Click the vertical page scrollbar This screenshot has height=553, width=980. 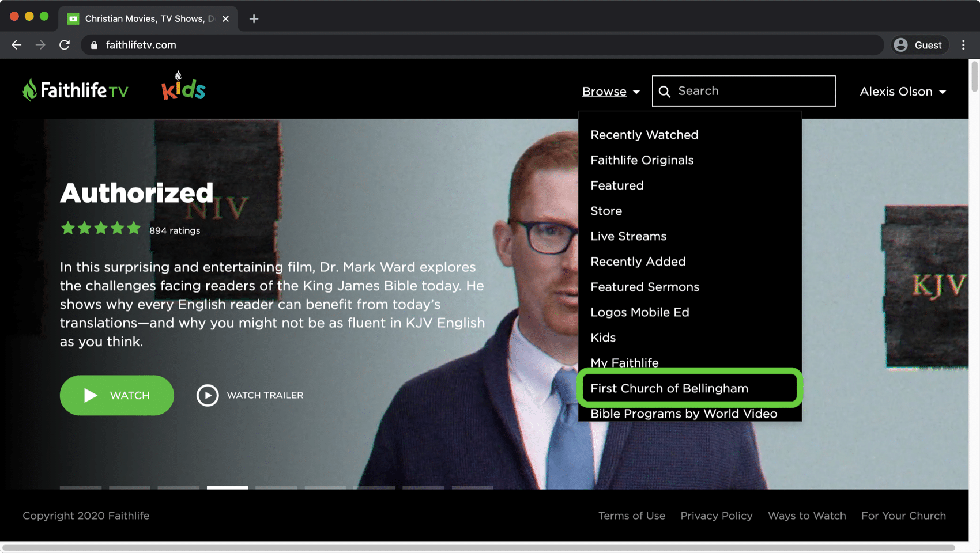tap(974, 76)
